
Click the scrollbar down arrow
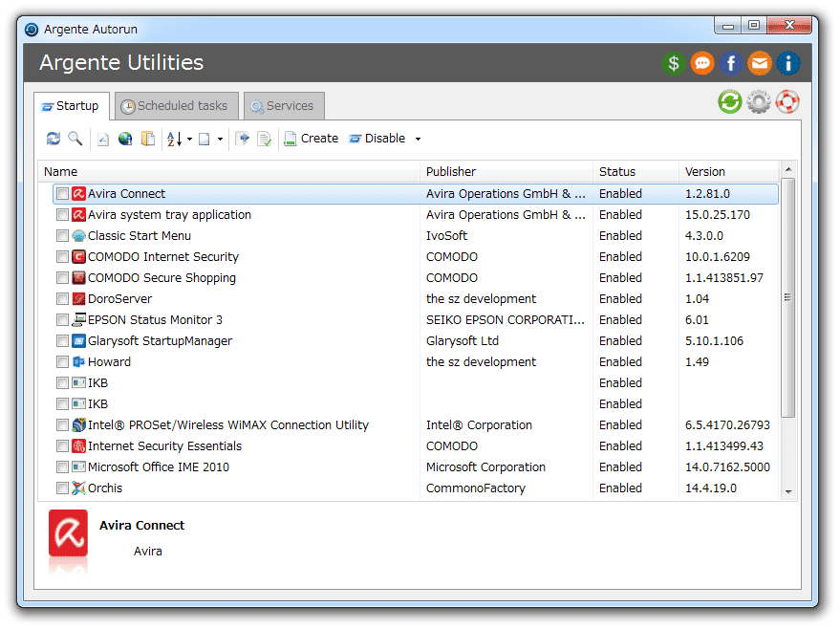coord(788,492)
